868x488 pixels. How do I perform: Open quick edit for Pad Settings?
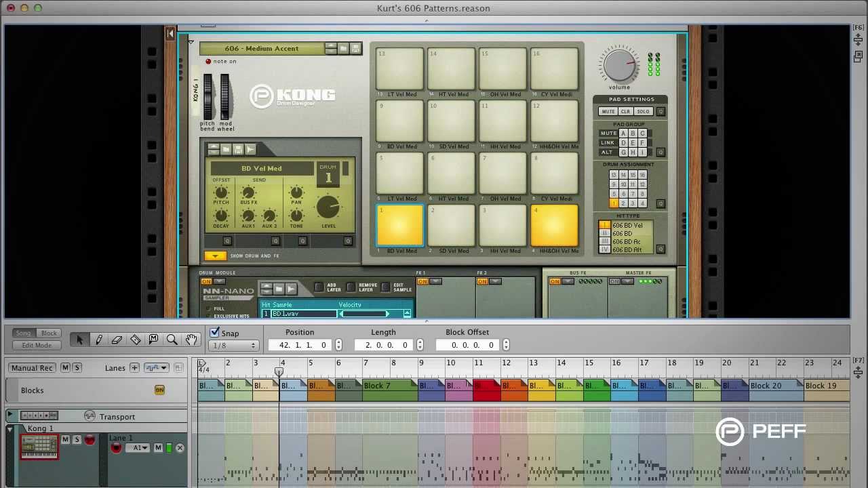coord(660,112)
